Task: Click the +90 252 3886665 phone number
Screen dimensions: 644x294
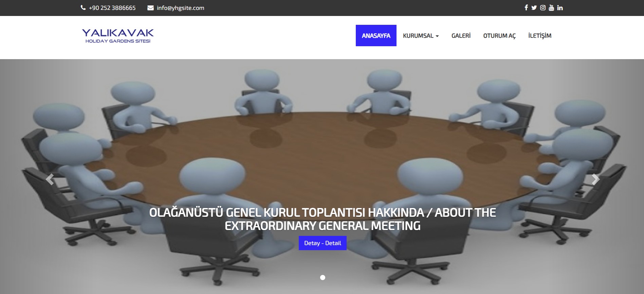Action: pyautogui.click(x=112, y=8)
